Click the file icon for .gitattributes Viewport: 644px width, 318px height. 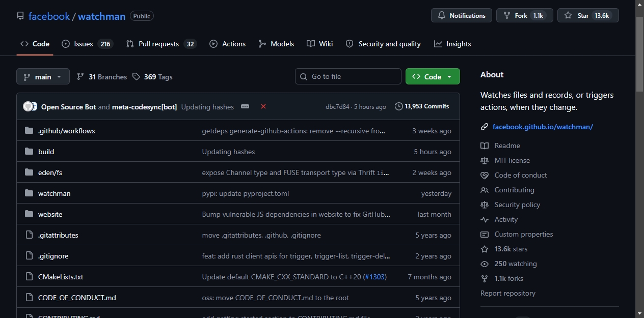click(x=29, y=235)
